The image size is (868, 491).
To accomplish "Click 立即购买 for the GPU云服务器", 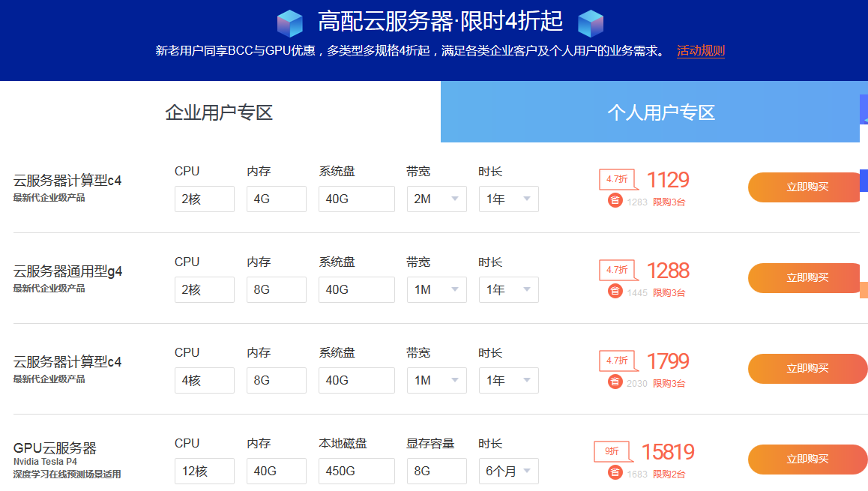I will tap(807, 460).
